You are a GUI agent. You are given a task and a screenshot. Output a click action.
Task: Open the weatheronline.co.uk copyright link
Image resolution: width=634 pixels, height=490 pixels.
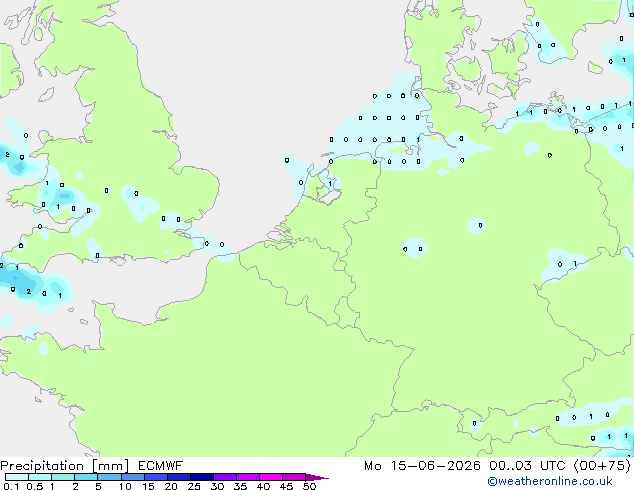coord(550,481)
